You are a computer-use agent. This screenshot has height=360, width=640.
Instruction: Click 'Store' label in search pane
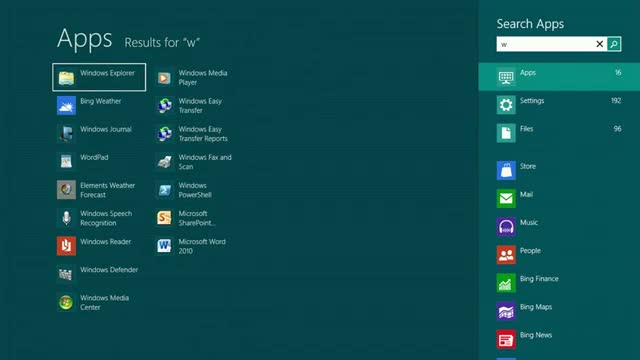point(528,167)
